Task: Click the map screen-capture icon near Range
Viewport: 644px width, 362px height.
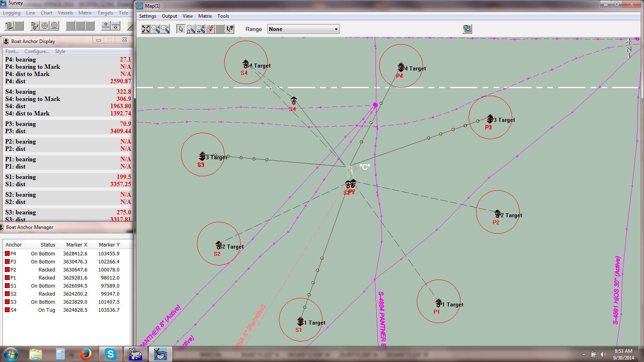Action: click(467, 29)
